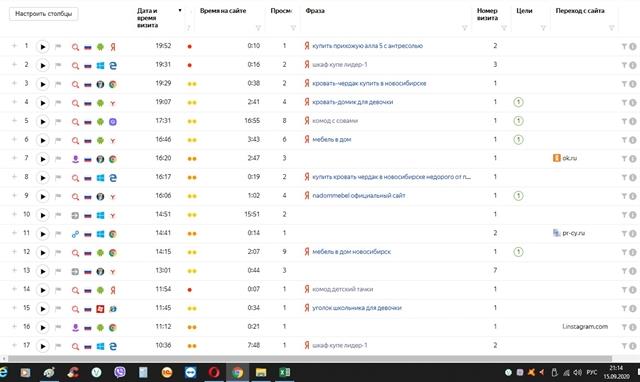Switch keyboard language РУС in system tray
The height and width of the screenshot is (382, 640).
(591, 372)
